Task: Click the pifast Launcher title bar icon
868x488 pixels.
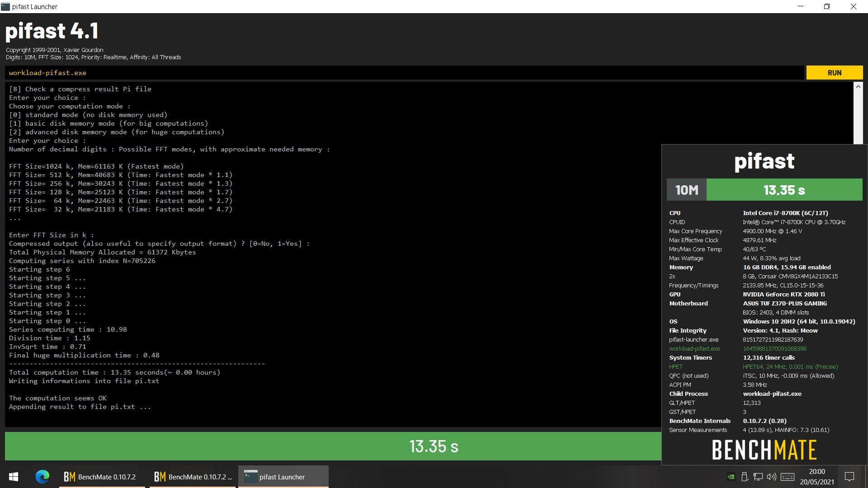Action: [5, 6]
